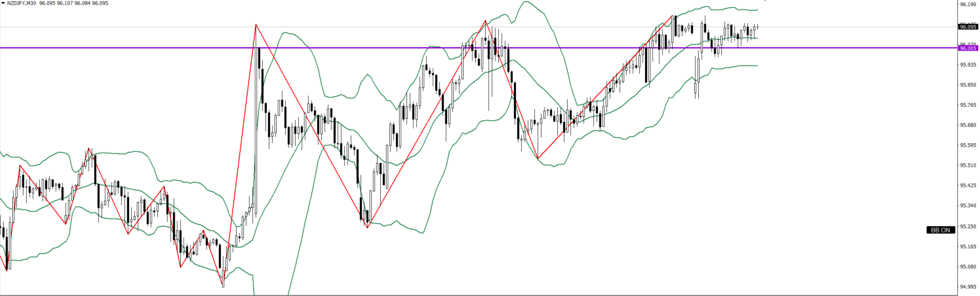Screen dimensions: 980x296
Task: Click the 95.680 price axis label
Action: [x=967, y=125]
